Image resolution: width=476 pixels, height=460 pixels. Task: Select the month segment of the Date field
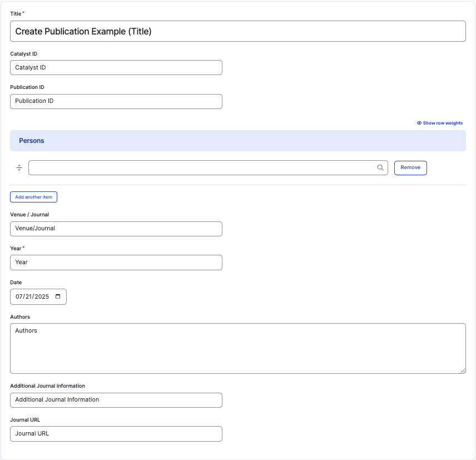point(19,296)
